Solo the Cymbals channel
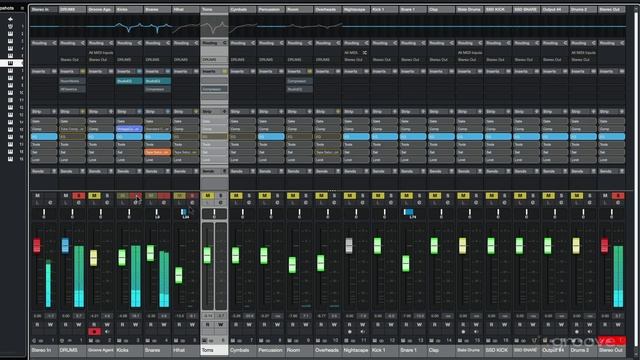This screenshot has height=360, width=640. click(249, 196)
